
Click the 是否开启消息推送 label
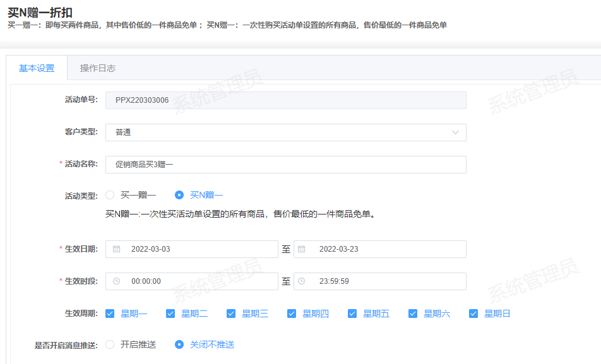(66, 345)
